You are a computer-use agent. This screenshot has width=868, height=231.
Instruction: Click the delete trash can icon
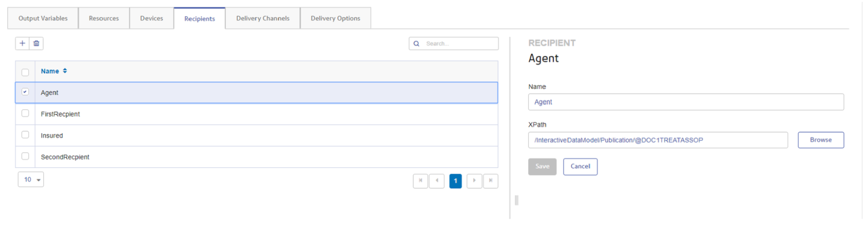tap(36, 43)
